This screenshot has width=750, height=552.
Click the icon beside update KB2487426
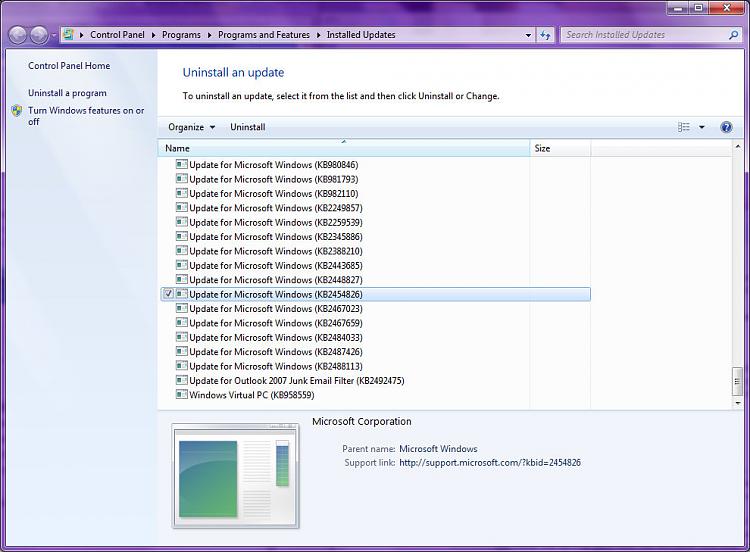(181, 352)
